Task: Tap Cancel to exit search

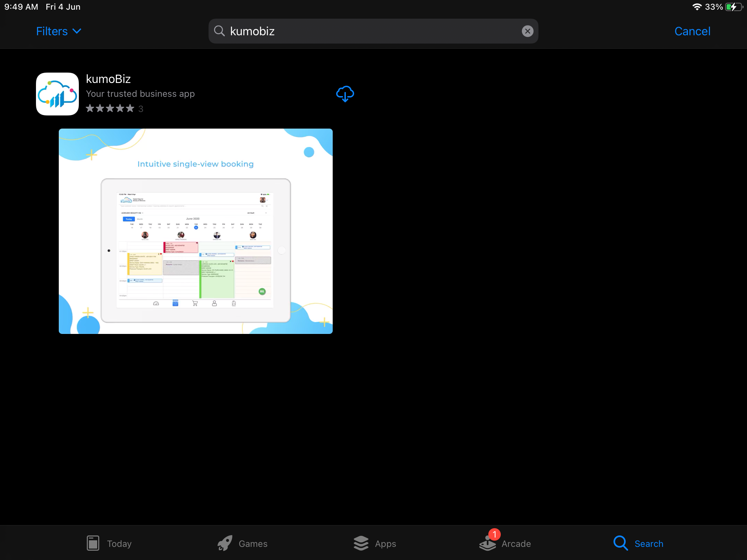Action: [x=692, y=31]
